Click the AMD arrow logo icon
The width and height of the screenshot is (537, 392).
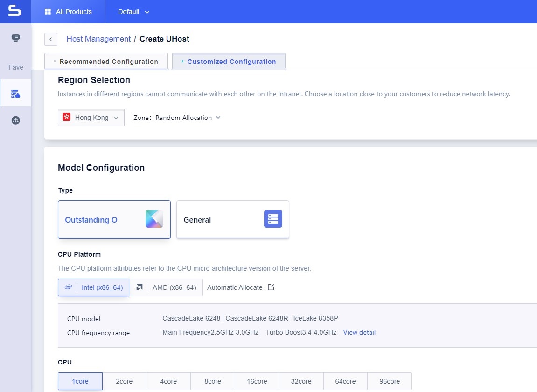(x=139, y=287)
